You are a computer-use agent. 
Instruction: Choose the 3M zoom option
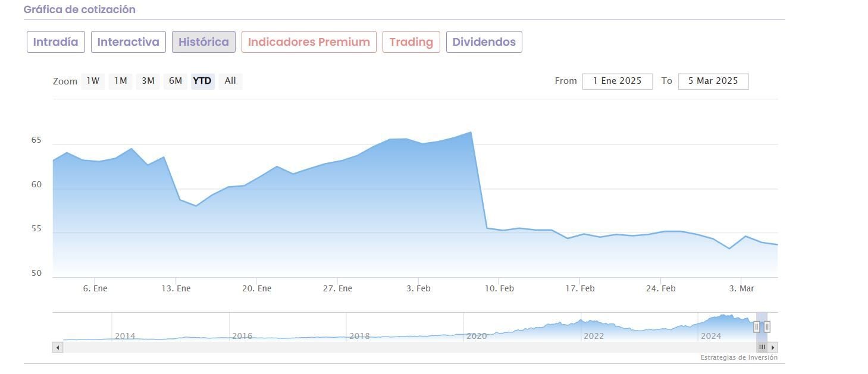coord(148,81)
